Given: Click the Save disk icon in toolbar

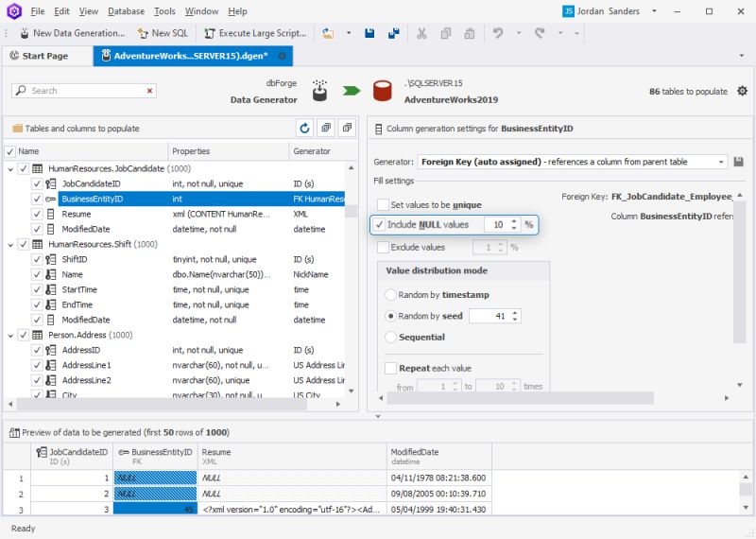Looking at the screenshot, I should click(369, 33).
